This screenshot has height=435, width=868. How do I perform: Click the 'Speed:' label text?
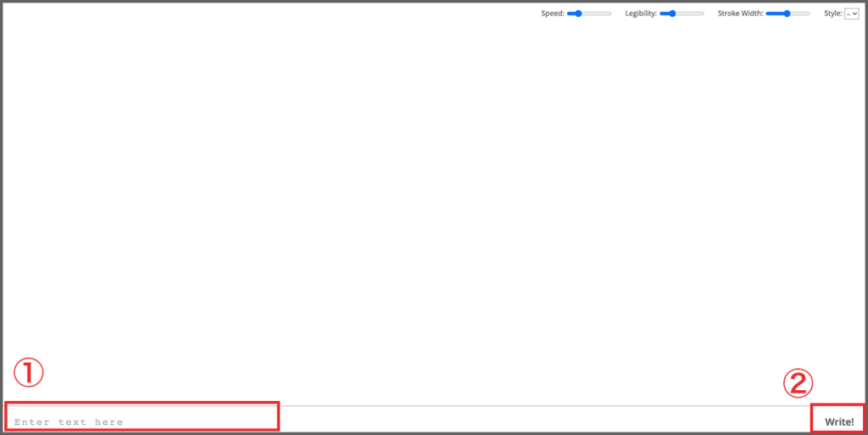(x=553, y=14)
